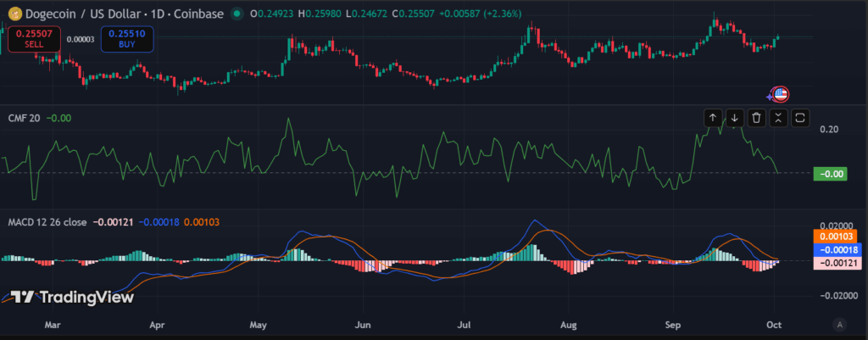Click the Aug label on time axis
Viewport: 868px width, 340px height.
pyautogui.click(x=569, y=325)
